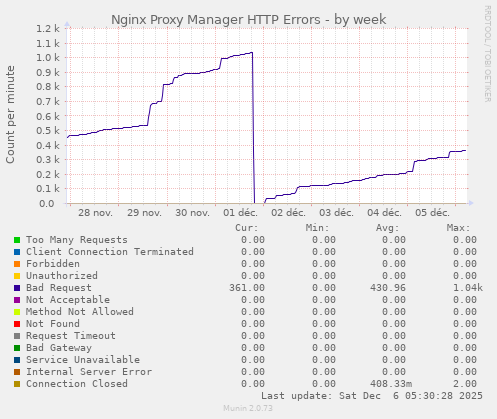
Task: Click the brown Internal Server Error swatch
Action: click(17, 372)
